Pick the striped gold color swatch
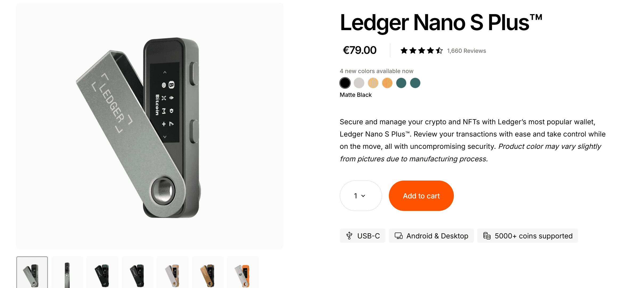 pyautogui.click(x=373, y=83)
